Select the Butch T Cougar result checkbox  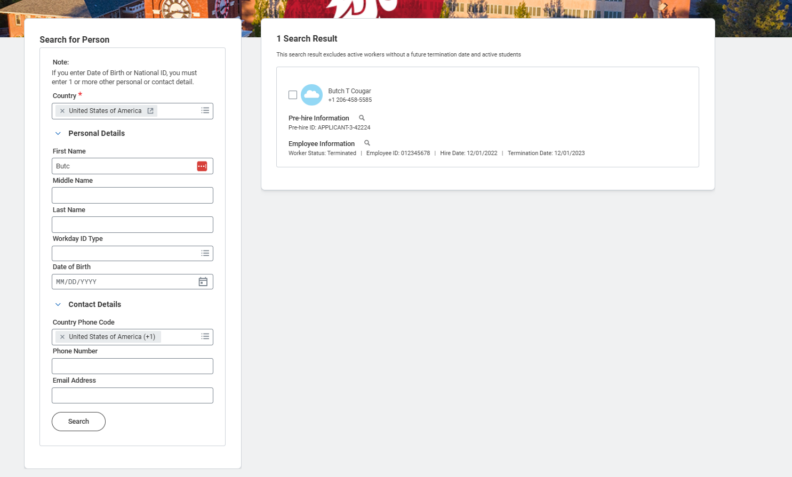click(x=292, y=95)
